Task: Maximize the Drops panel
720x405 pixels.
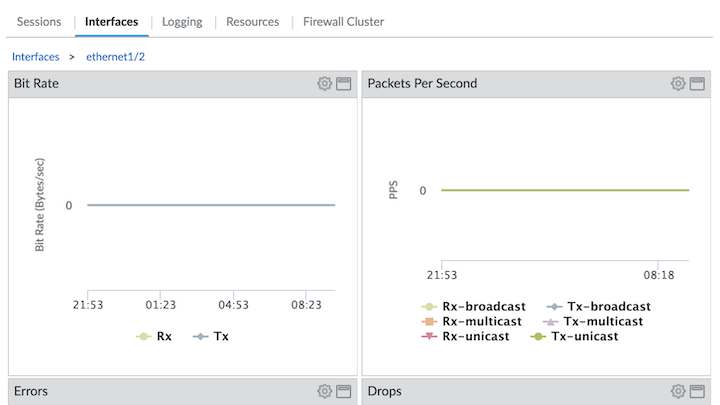Action: 698,392
